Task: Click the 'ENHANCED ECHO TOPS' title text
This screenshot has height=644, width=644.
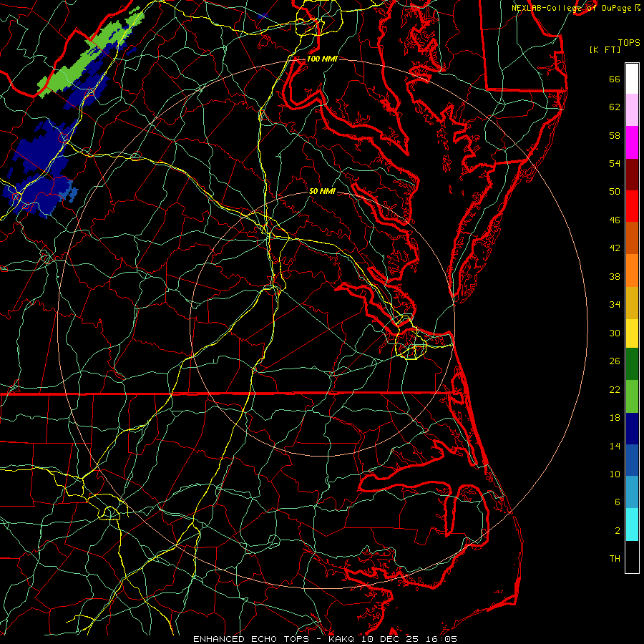Action: click(250, 639)
